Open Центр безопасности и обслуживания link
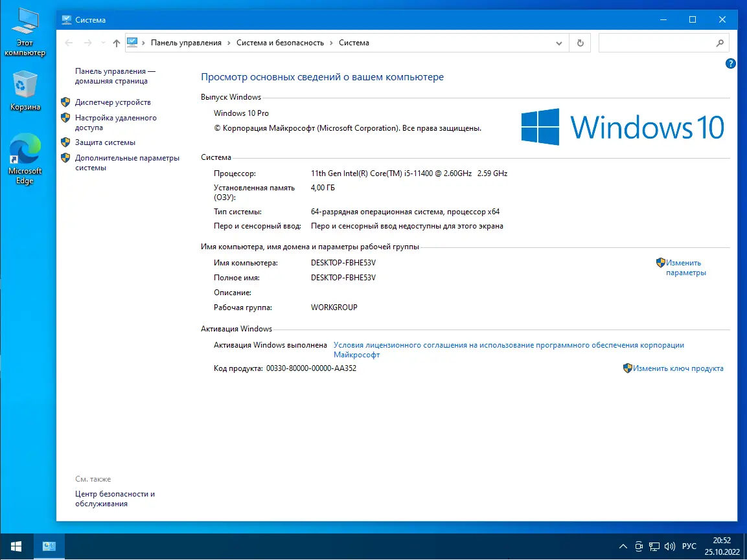This screenshot has width=747, height=560. pyautogui.click(x=115, y=498)
